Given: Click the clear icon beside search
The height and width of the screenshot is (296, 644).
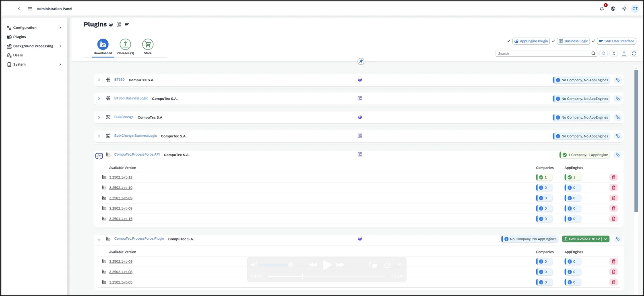Looking at the screenshot, I should click(614, 53).
